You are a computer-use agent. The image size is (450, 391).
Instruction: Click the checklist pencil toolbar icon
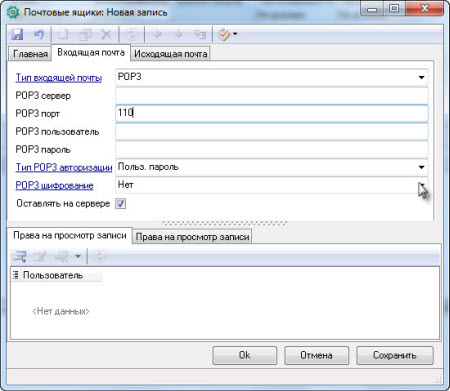(224, 34)
